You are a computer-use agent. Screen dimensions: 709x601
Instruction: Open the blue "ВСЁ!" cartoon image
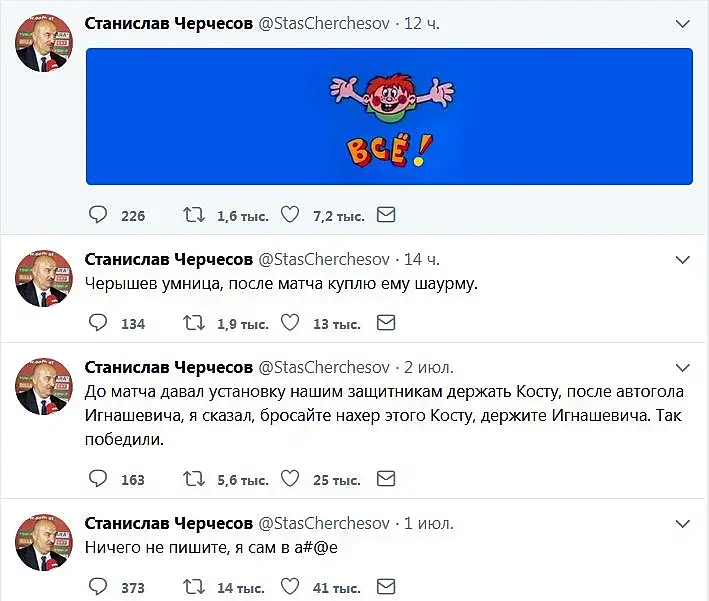click(x=389, y=116)
